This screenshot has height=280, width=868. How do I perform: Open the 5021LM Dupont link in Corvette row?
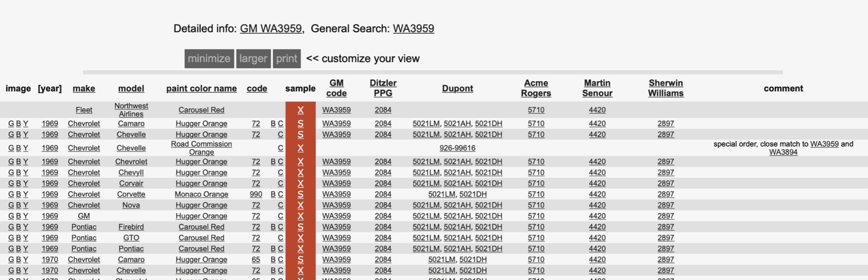tap(442, 194)
